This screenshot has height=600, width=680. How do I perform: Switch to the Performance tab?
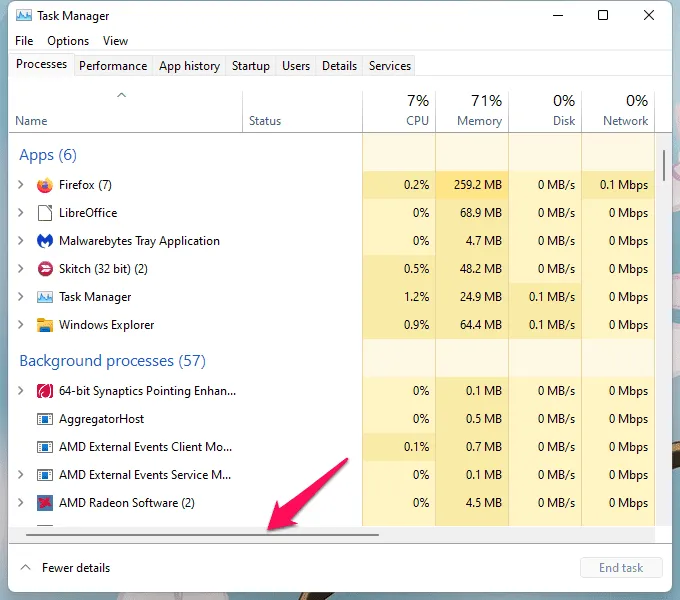point(113,66)
